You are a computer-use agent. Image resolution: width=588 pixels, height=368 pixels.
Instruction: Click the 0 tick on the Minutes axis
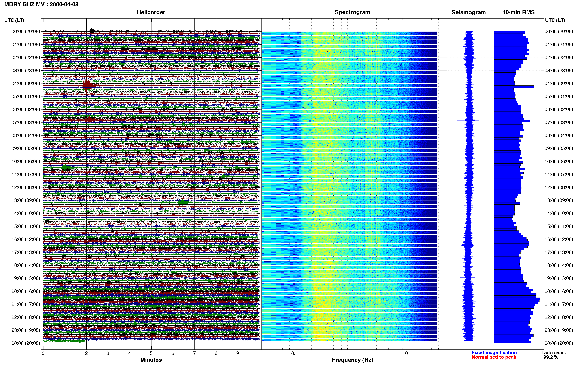coord(43,353)
